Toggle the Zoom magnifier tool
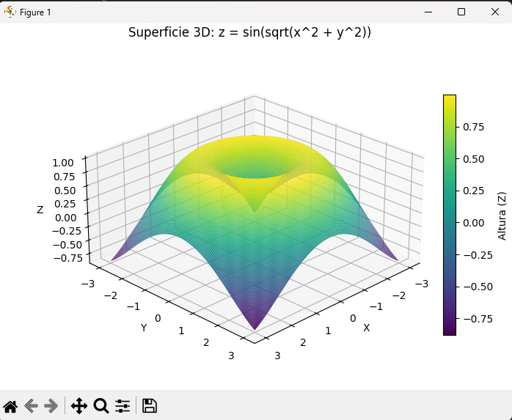This screenshot has height=420, width=512. (x=101, y=405)
